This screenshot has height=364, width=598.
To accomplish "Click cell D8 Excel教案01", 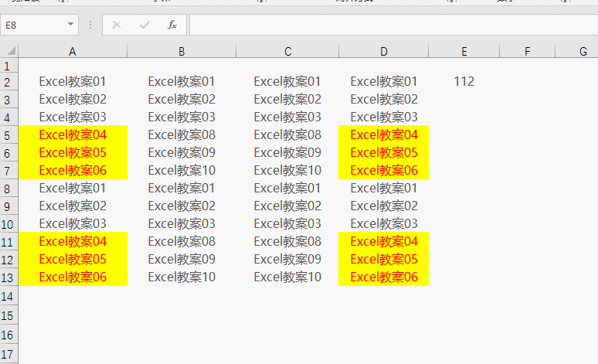I will coord(384,188).
